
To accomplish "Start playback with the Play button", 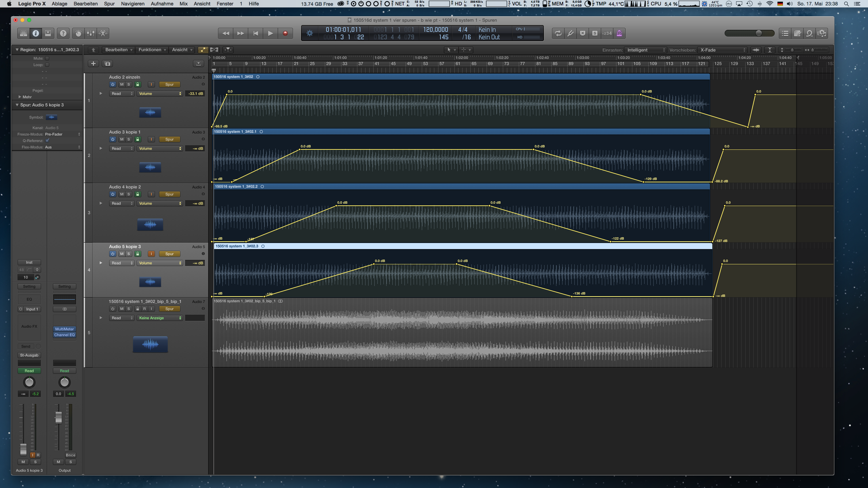I will point(270,33).
